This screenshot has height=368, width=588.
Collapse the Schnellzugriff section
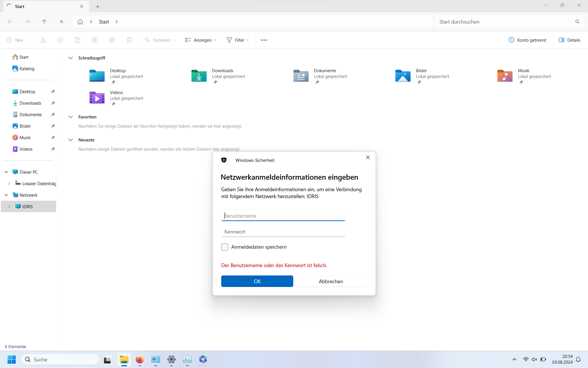(71, 58)
